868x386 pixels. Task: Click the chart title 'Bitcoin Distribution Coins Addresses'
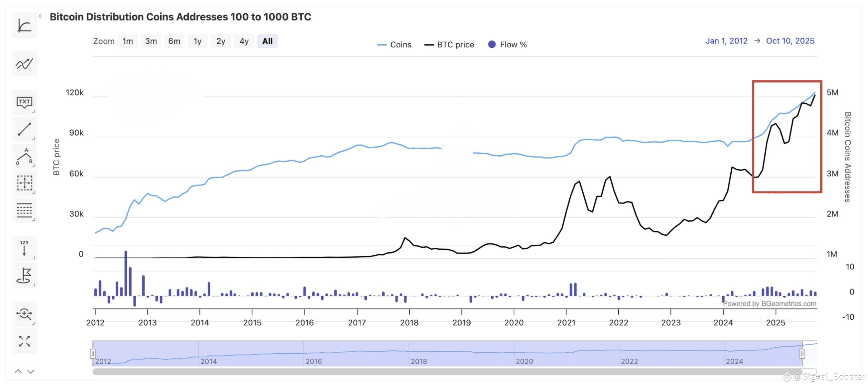click(x=180, y=17)
